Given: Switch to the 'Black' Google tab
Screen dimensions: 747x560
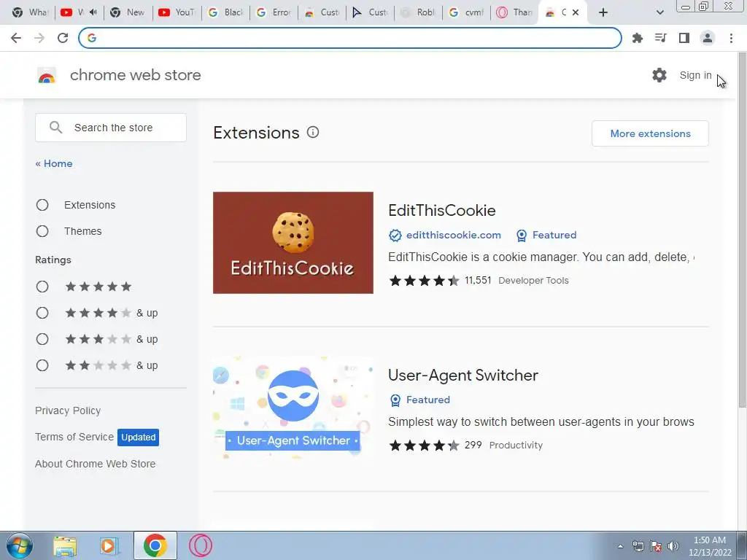Looking at the screenshot, I should 226,12.
